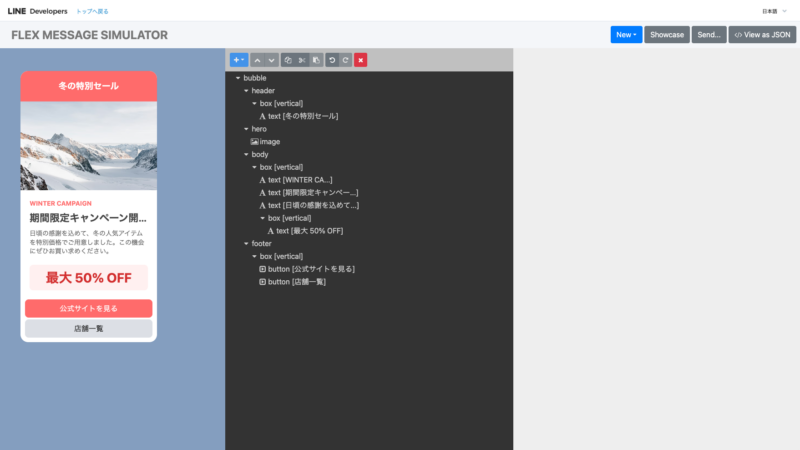Viewport: 800px width, 450px height.
Task: Open the blue plus add-component dropdown
Action: click(x=239, y=60)
